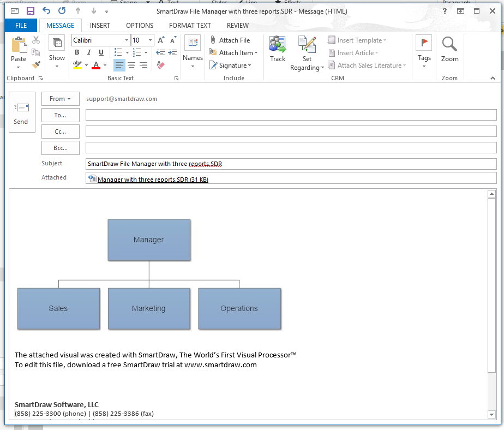Screen dimensions: 504x430
Task: Switch to the FORMAT TEXT tab
Action: pos(190,26)
